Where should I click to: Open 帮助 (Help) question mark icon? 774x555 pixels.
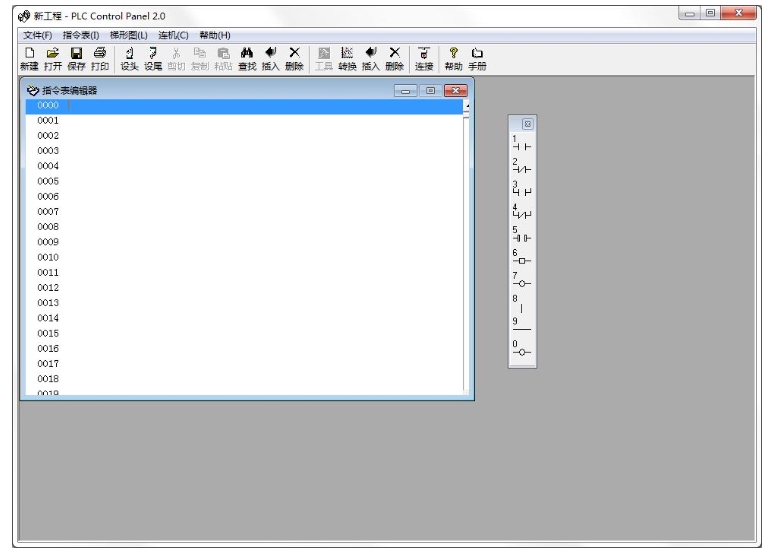pyautogui.click(x=453, y=58)
